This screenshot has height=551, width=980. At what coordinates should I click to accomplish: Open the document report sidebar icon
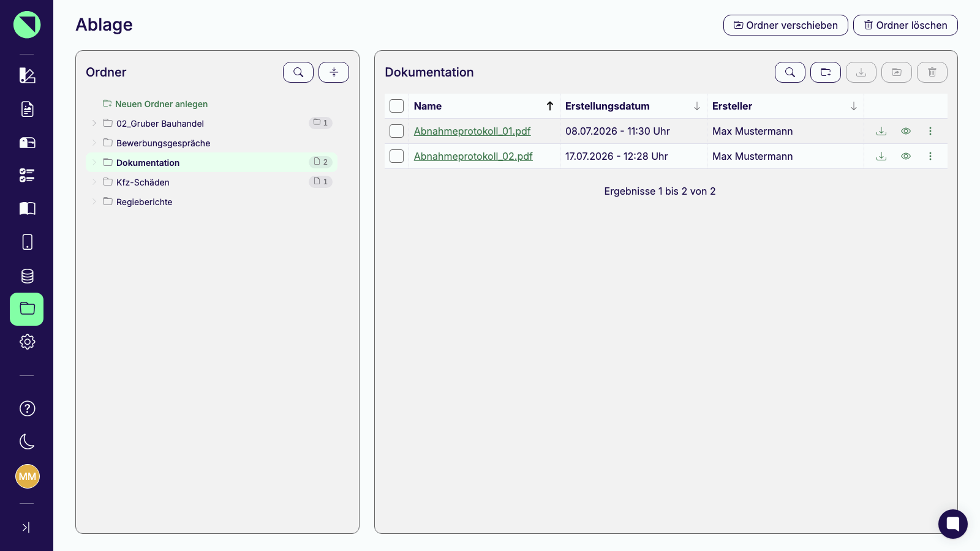(x=27, y=109)
